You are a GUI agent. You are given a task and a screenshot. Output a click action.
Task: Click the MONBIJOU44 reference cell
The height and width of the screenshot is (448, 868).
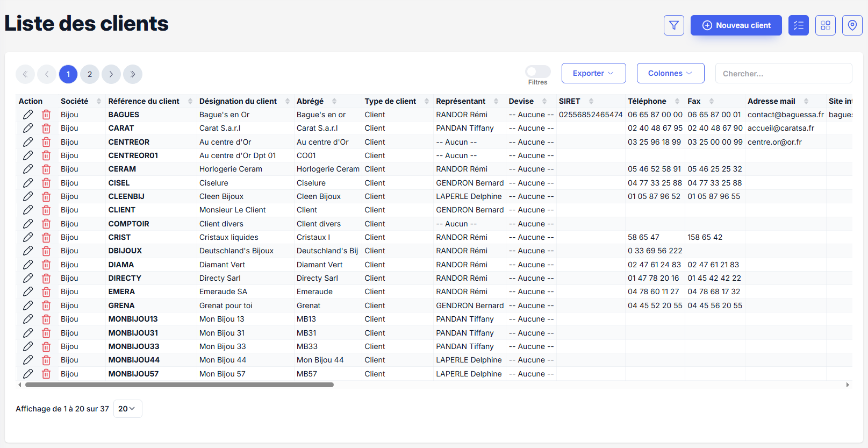pyautogui.click(x=134, y=360)
